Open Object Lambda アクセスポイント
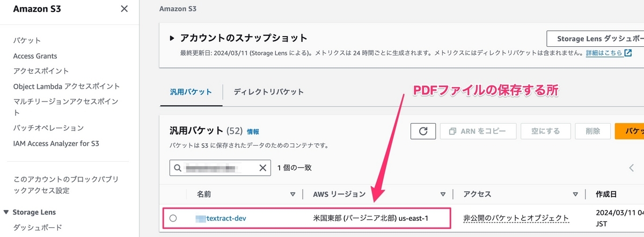This screenshot has width=644, height=237. tap(67, 86)
